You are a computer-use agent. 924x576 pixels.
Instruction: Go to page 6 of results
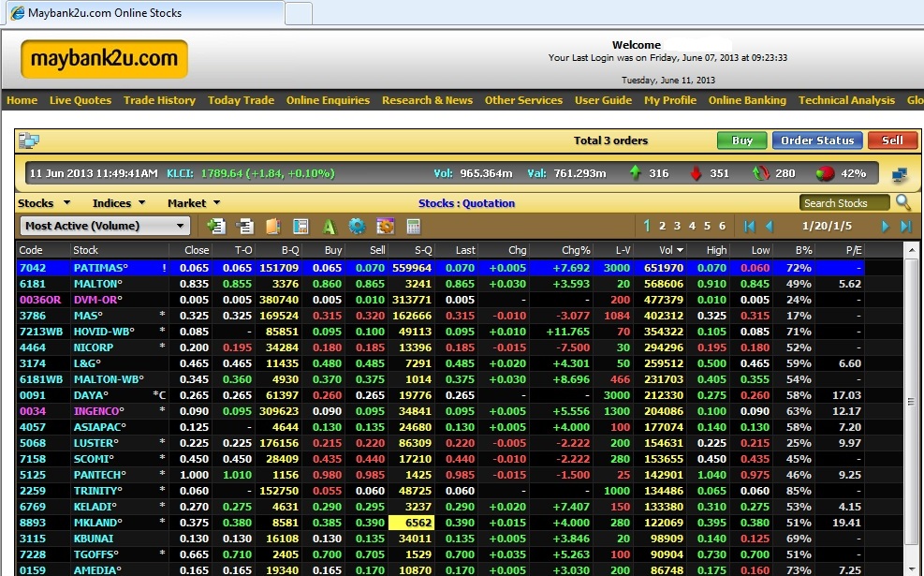click(722, 226)
